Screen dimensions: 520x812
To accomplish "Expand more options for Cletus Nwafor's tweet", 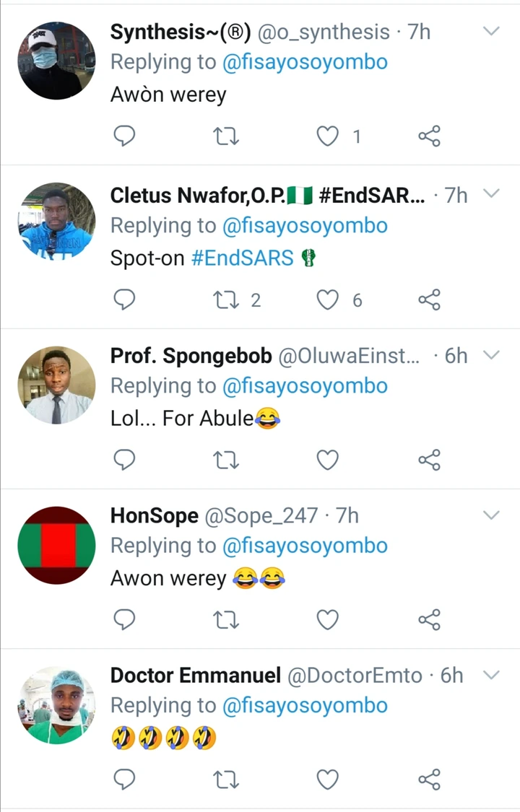I will (490, 194).
